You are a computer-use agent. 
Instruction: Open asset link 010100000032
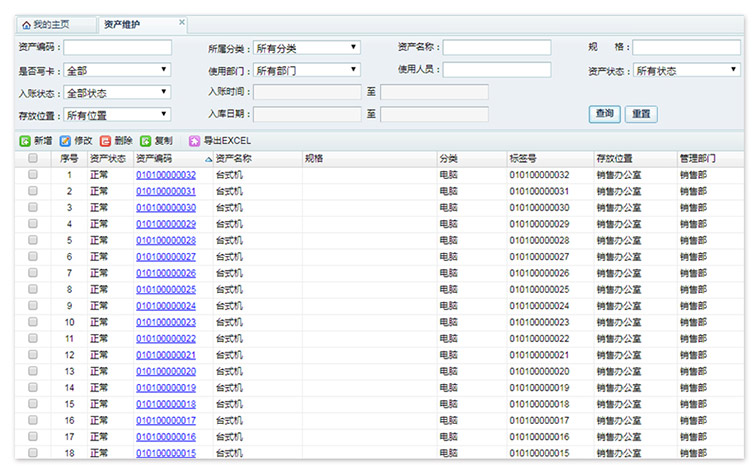(166, 175)
